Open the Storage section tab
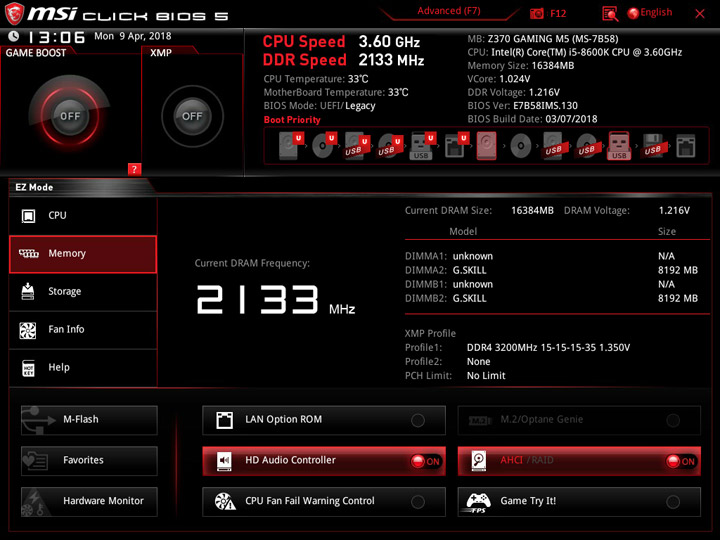The image size is (720, 540). pos(83,292)
